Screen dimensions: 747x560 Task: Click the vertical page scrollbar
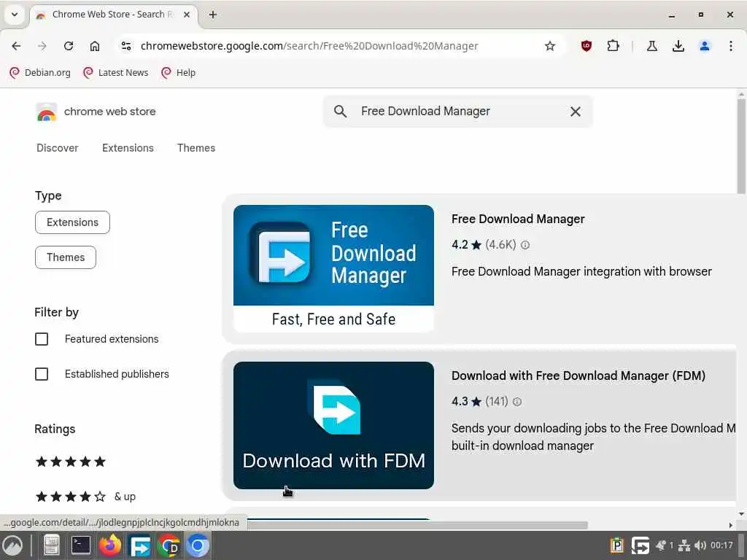741,145
